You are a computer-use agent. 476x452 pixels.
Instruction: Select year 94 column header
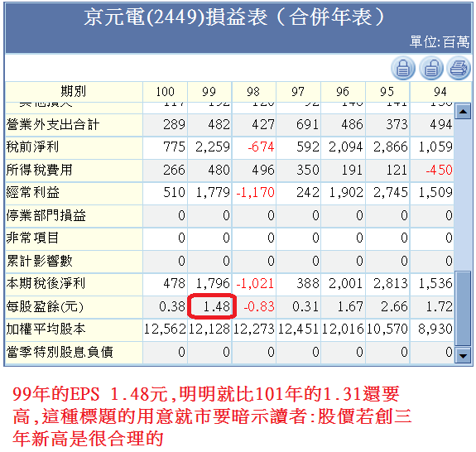click(440, 91)
